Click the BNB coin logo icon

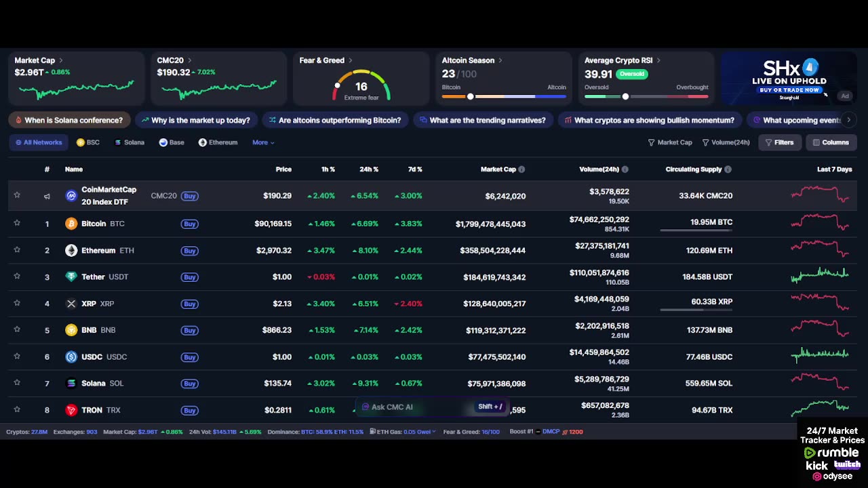[71, 330]
